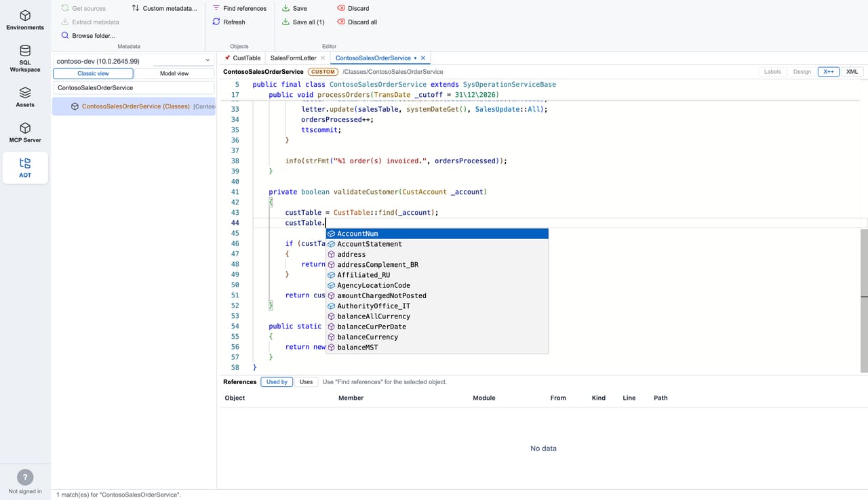Screen dimensions: 868x500
Task: Switch to Design view
Action: [802, 71]
